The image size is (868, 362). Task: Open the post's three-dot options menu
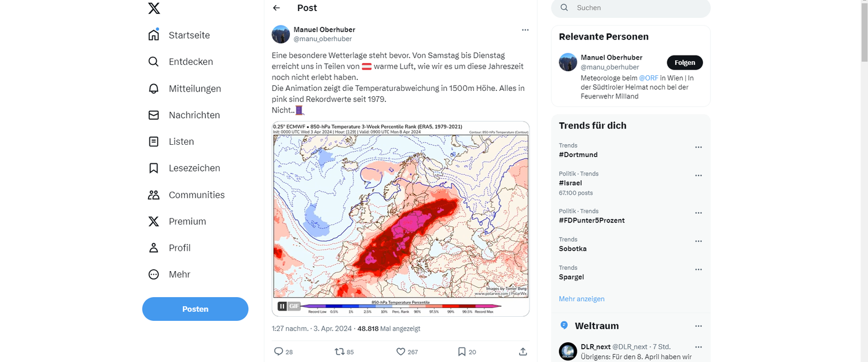[525, 30]
